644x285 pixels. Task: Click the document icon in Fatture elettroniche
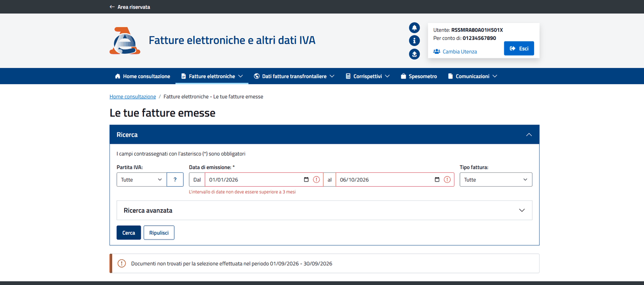184,76
